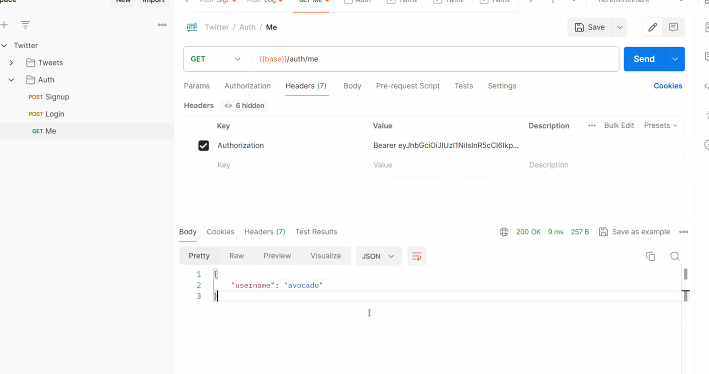Collapse the Twitter collection chevron
The image size is (709, 374).
click(x=4, y=45)
